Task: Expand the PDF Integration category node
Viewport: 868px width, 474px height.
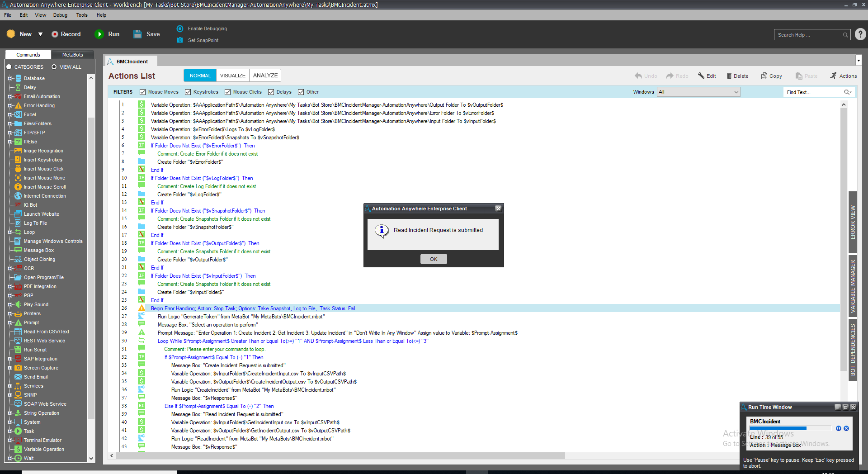Action: [x=9, y=286]
